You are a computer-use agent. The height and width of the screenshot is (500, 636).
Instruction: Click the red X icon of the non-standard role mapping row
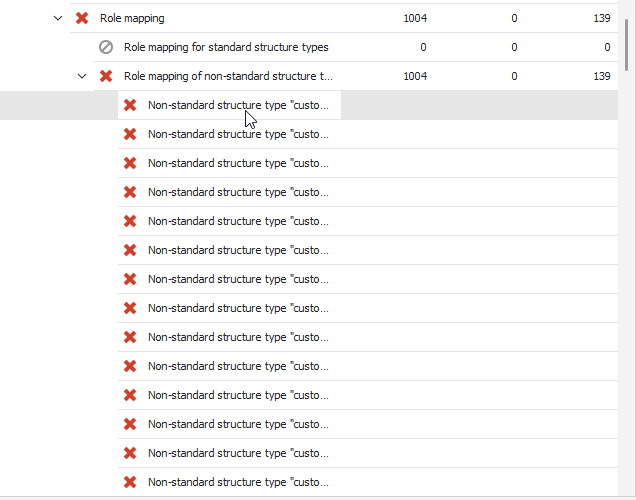(x=106, y=76)
